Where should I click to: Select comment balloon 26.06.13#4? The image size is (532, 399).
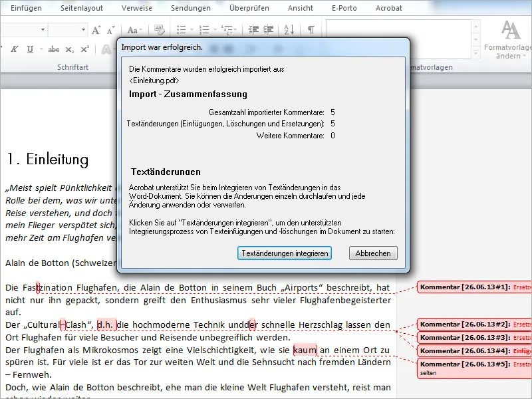click(474, 351)
